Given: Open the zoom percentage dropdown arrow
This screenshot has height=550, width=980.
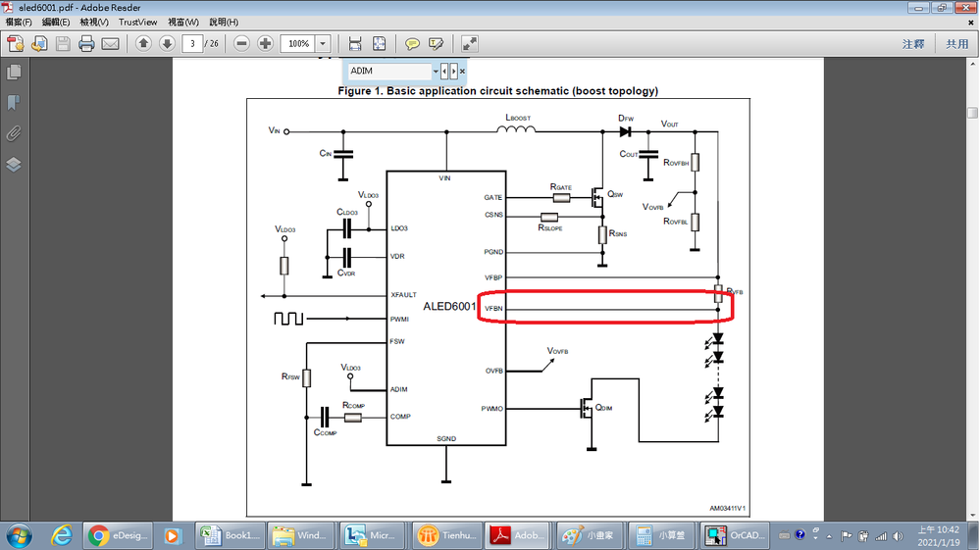Looking at the screenshot, I should tap(323, 44).
